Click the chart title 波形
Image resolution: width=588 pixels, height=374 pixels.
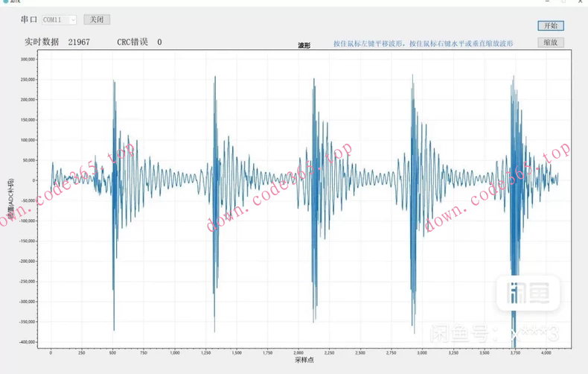click(304, 45)
